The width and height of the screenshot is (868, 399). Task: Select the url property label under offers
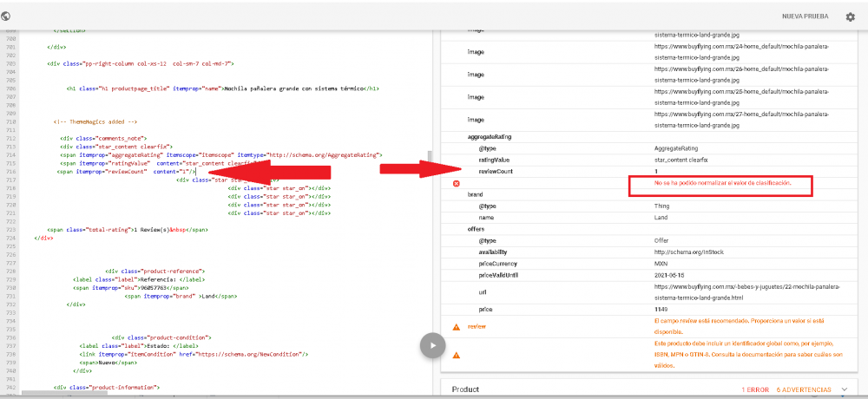482,292
